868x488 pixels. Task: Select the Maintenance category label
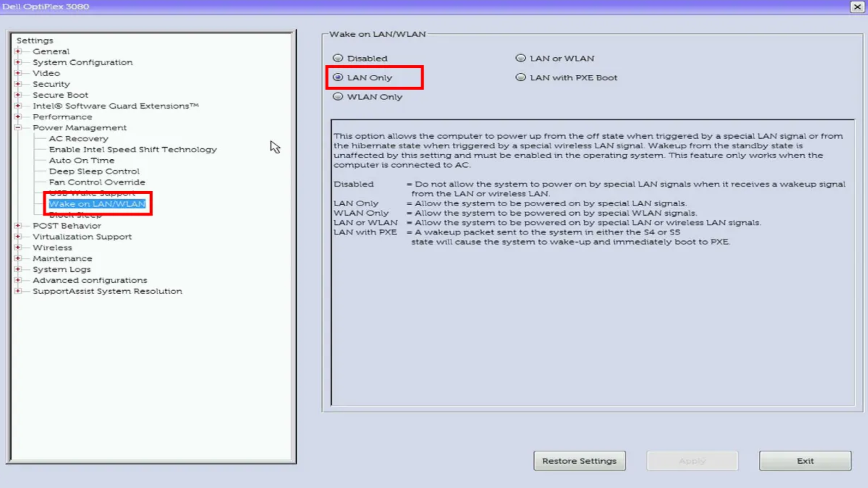(x=62, y=258)
